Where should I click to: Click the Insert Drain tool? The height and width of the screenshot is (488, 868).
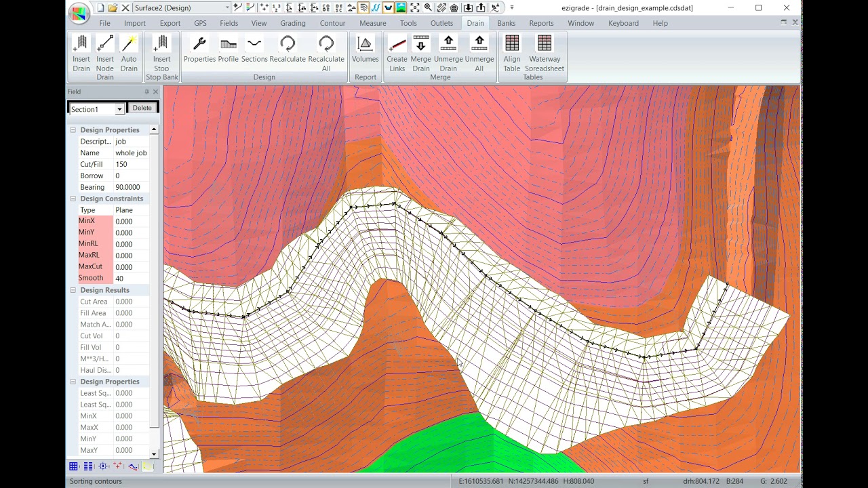pyautogui.click(x=81, y=54)
